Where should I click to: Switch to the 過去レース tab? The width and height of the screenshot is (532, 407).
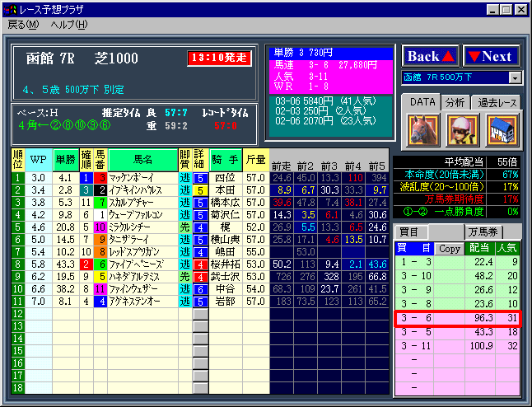point(497,102)
